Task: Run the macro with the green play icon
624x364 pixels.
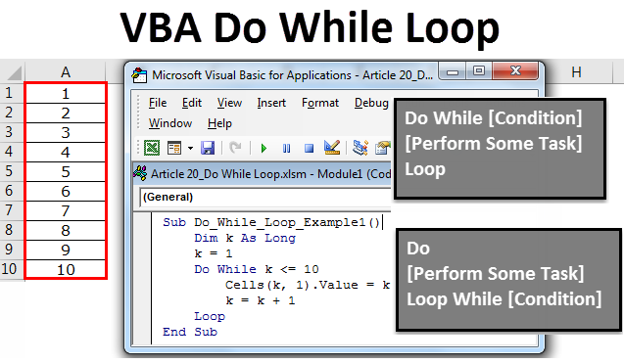Action: click(264, 149)
